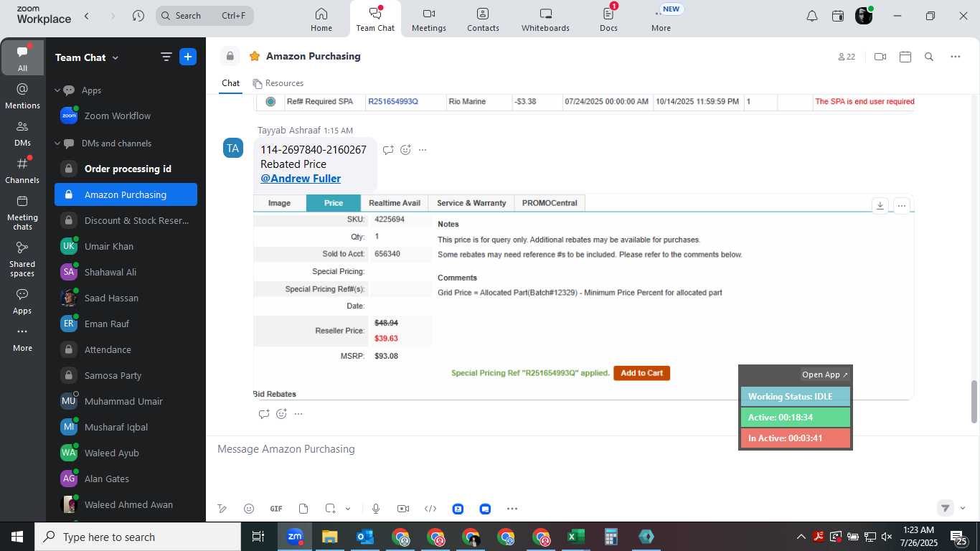Viewport: 980px width, 551px height.
Task: Open the history clock icon
Action: click(138, 16)
